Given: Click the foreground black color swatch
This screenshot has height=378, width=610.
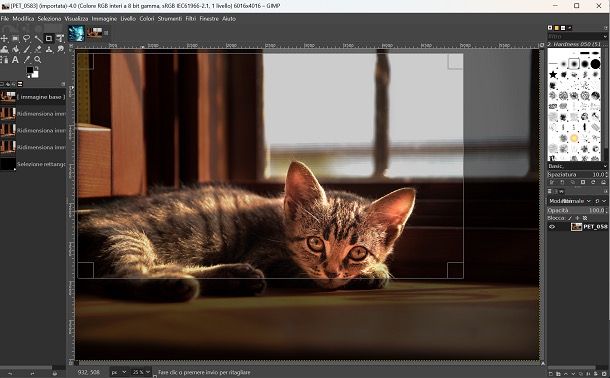Looking at the screenshot, I should pyautogui.click(x=30, y=70).
